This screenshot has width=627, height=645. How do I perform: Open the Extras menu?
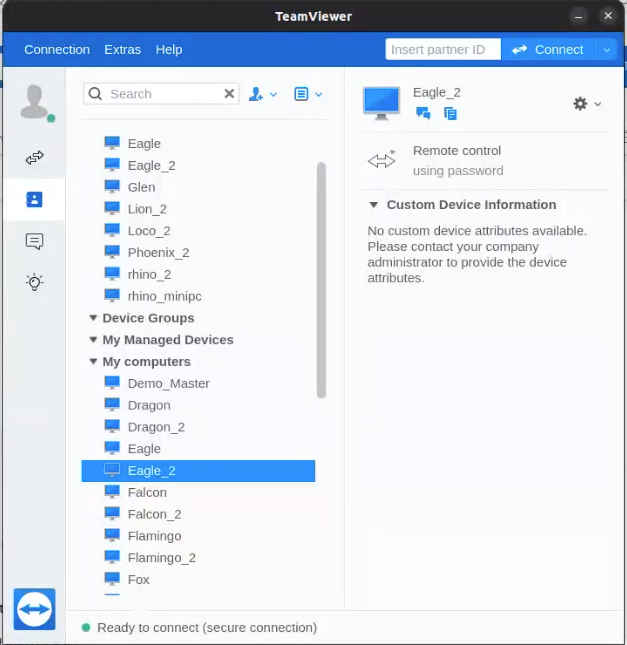click(x=122, y=50)
